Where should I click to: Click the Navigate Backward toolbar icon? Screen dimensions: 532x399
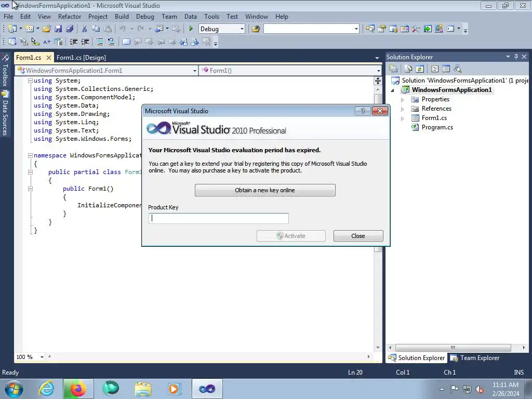(x=159, y=29)
